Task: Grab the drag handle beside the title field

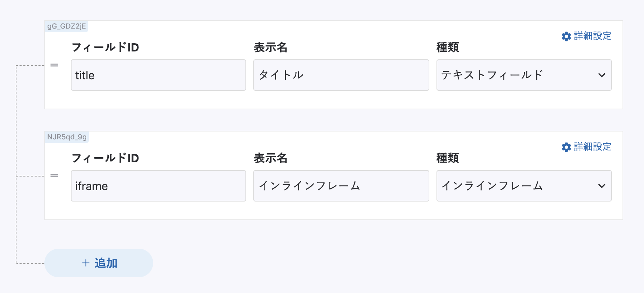Action: tap(54, 65)
